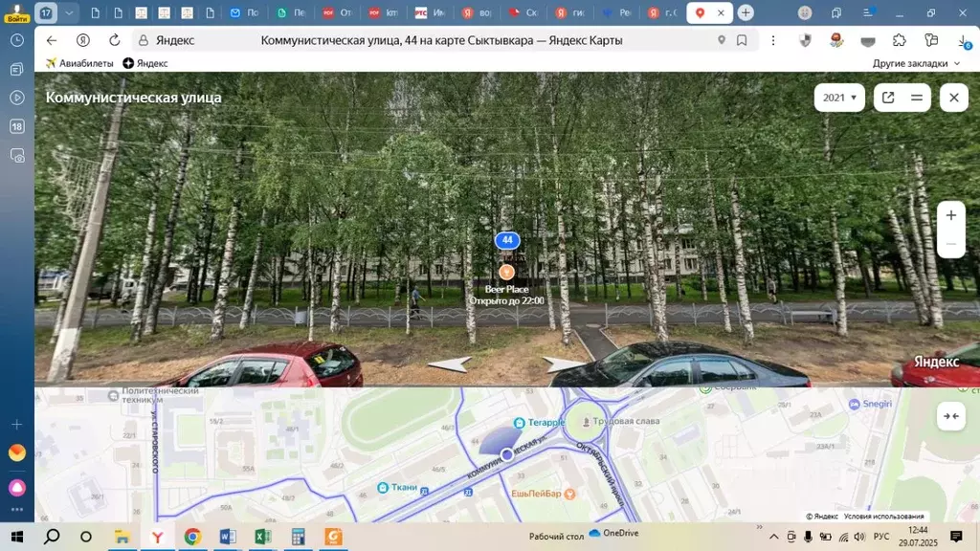Open the screenshot tool icon in left sidebar
The width and height of the screenshot is (980, 551).
[17, 156]
